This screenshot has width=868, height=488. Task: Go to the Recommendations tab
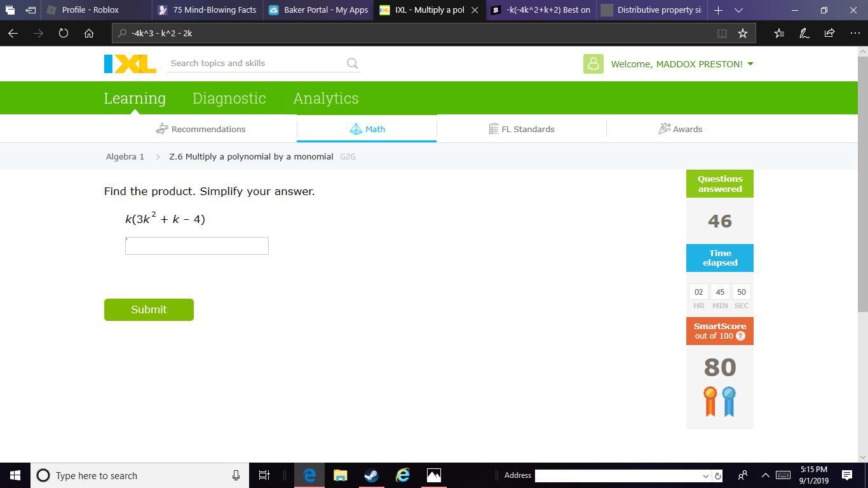pos(201,129)
